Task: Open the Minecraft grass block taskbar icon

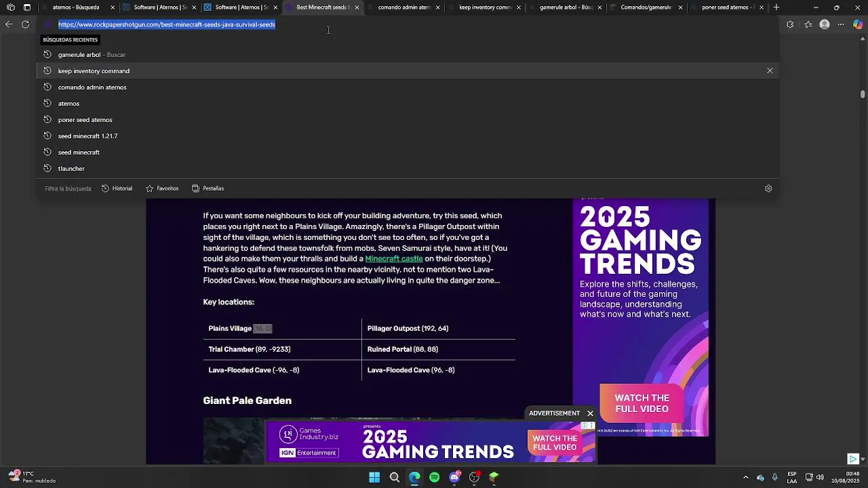Action: click(x=494, y=477)
